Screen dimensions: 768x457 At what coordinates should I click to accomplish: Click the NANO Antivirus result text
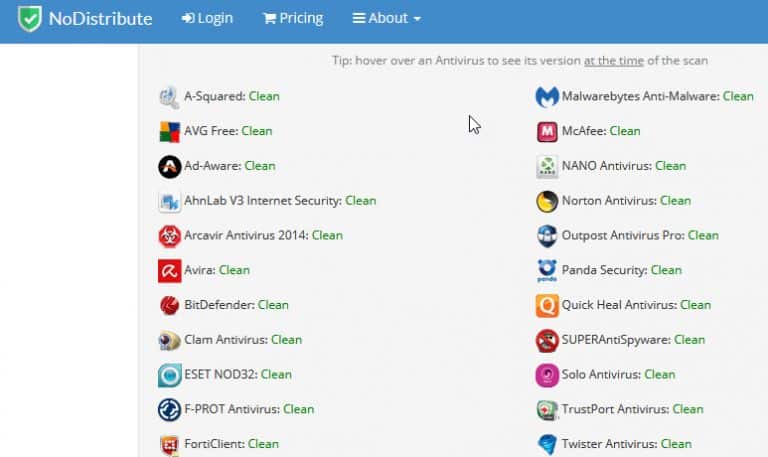click(x=624, y=166)
